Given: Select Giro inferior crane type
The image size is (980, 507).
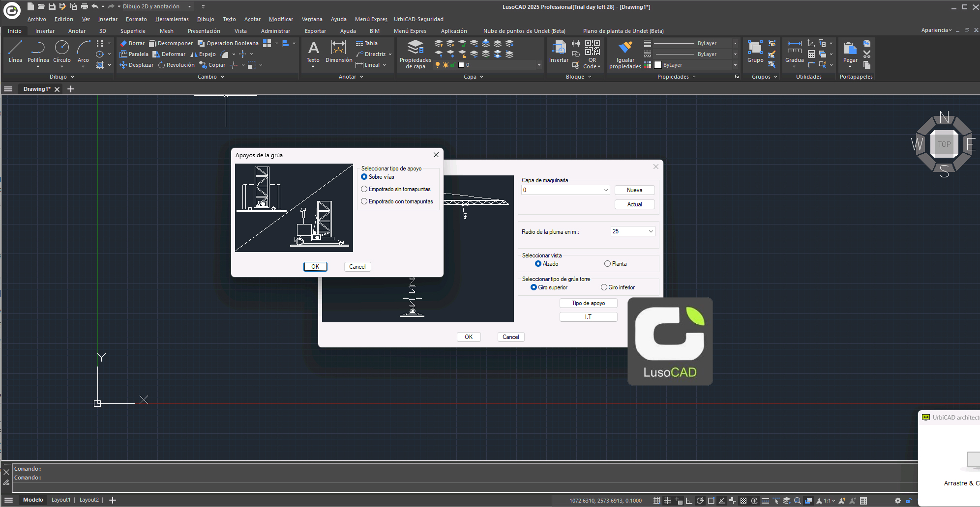Looking at the screenshot, I should (x=618, y=287).
